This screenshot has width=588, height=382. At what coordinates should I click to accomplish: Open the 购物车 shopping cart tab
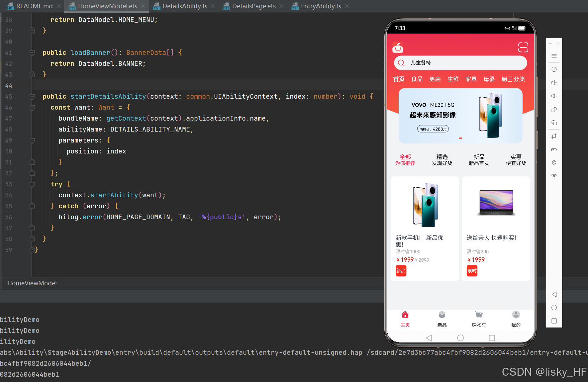pyautogui.click(x=479, y=319)
